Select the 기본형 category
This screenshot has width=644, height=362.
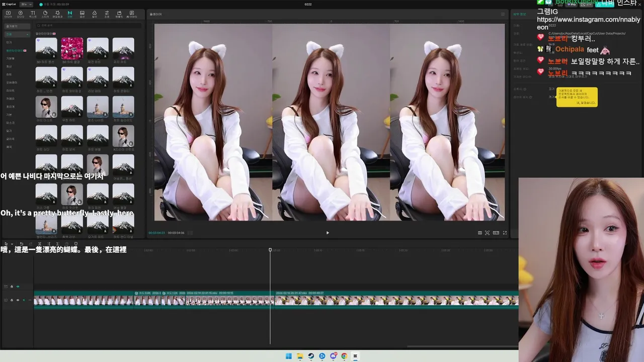coord(11,58)
